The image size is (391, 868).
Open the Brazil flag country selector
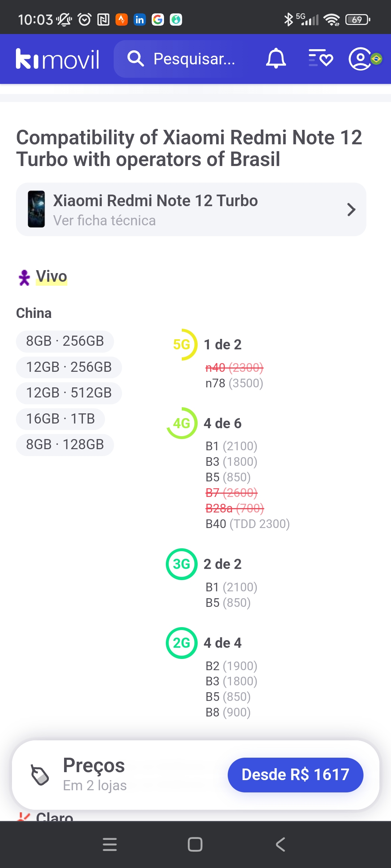point(377,59)
